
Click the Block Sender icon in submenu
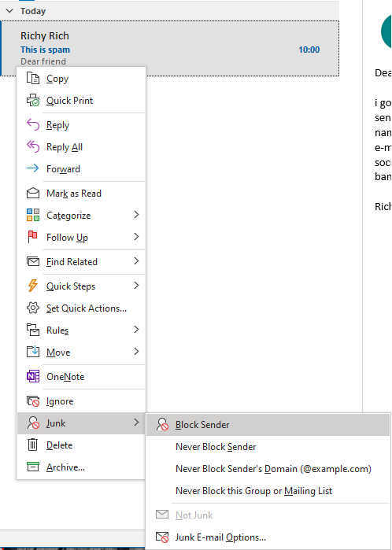click(x=162, y=424)
